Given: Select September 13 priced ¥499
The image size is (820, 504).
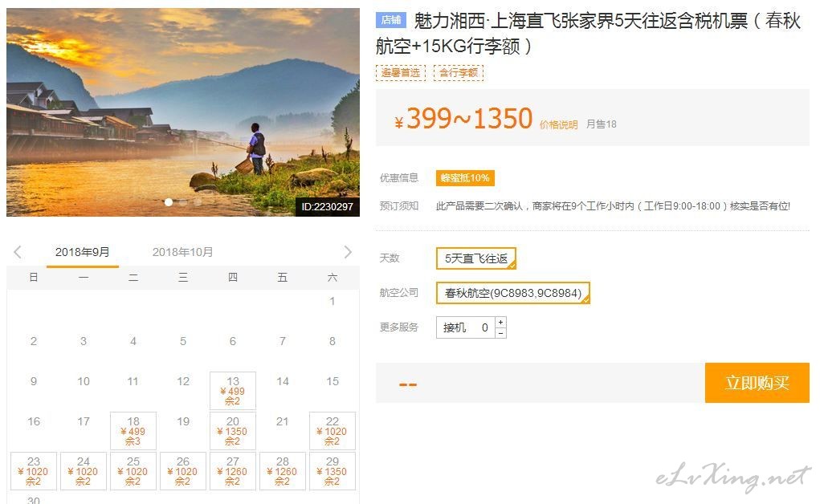Looking at the screenshot, I should pos(233,391).
